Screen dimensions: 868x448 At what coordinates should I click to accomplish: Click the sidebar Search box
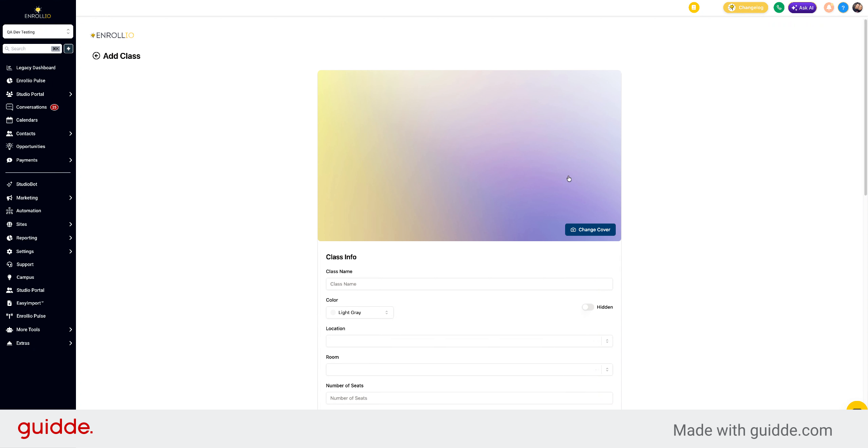[32, 48]
